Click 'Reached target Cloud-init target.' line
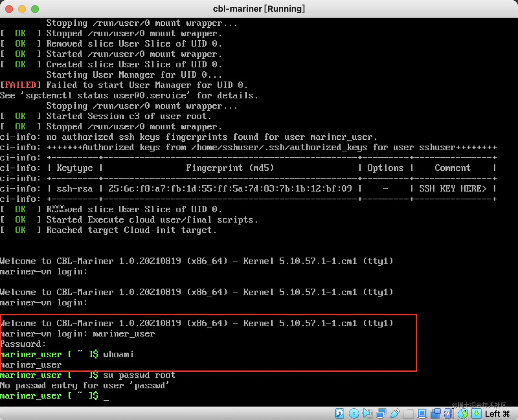The width and height of the screenshot is (518, 420). (132, 230)
